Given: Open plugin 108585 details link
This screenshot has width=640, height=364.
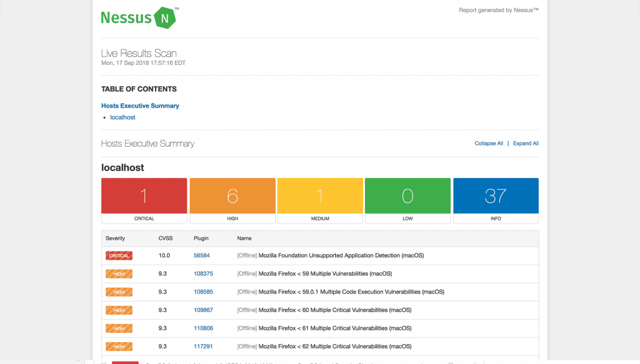Looking at the screenshot, I should pos(202,292).
